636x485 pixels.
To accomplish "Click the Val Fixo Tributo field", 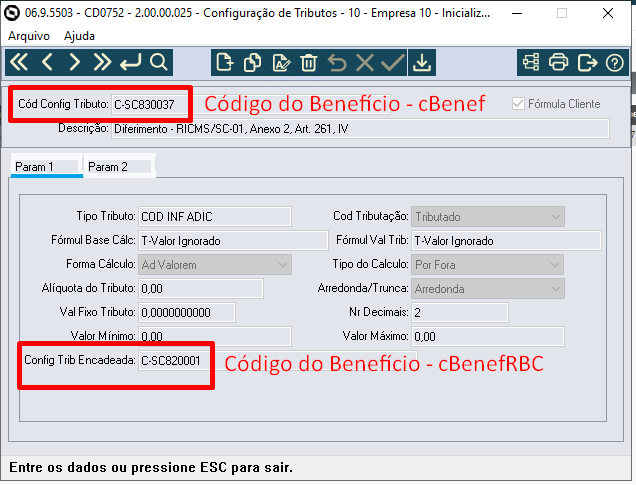I will [x=187, y=313].
